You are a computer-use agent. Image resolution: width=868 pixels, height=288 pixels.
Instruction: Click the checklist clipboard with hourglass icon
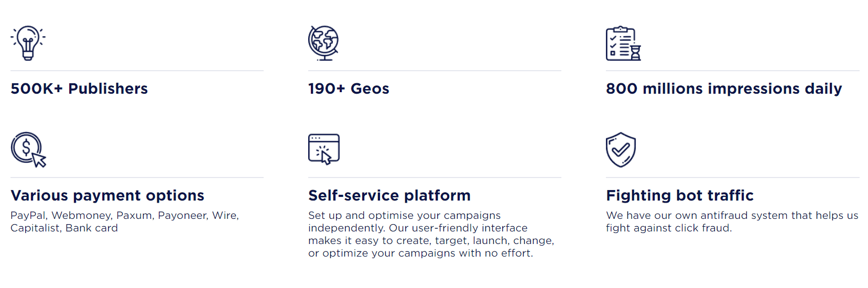point(623,43)
